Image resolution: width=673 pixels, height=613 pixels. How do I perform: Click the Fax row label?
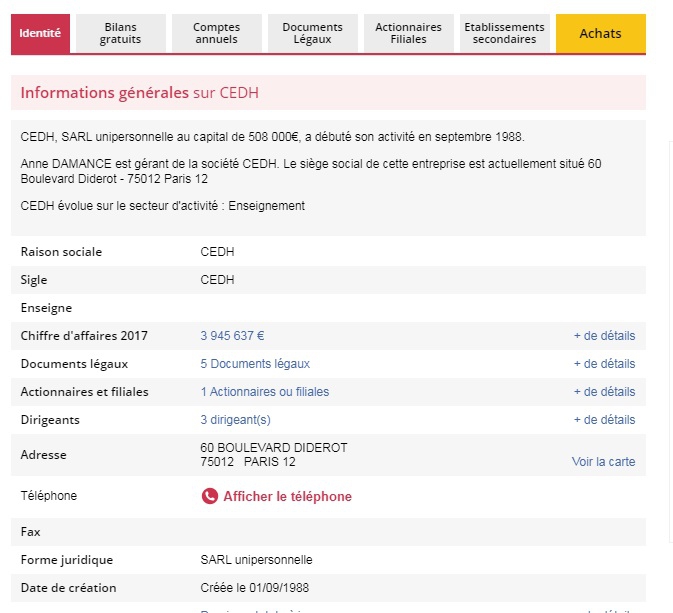(x=30, y=532)
